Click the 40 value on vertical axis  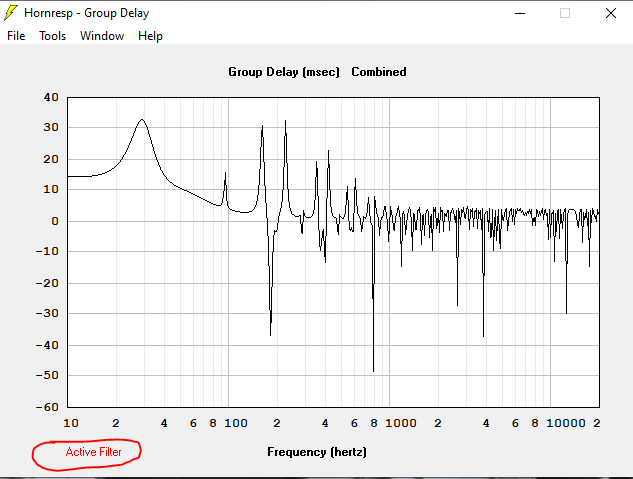[x=51, y=97]
